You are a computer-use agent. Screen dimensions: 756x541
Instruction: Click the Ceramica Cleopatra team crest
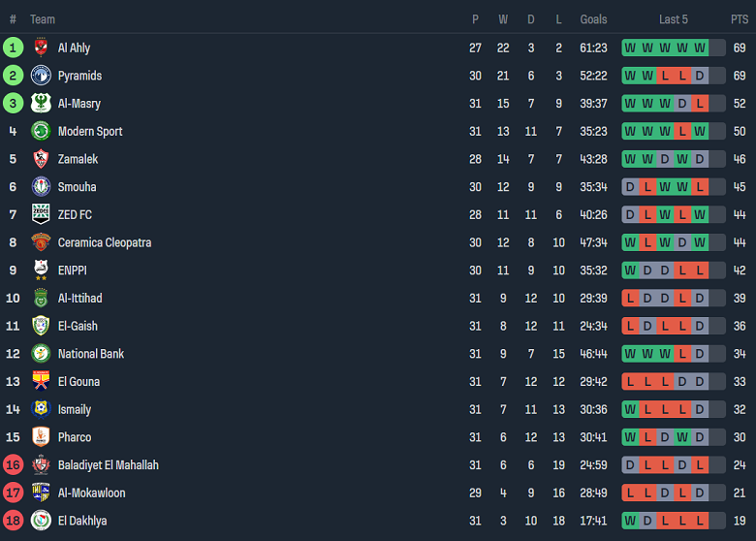[41, 242]
